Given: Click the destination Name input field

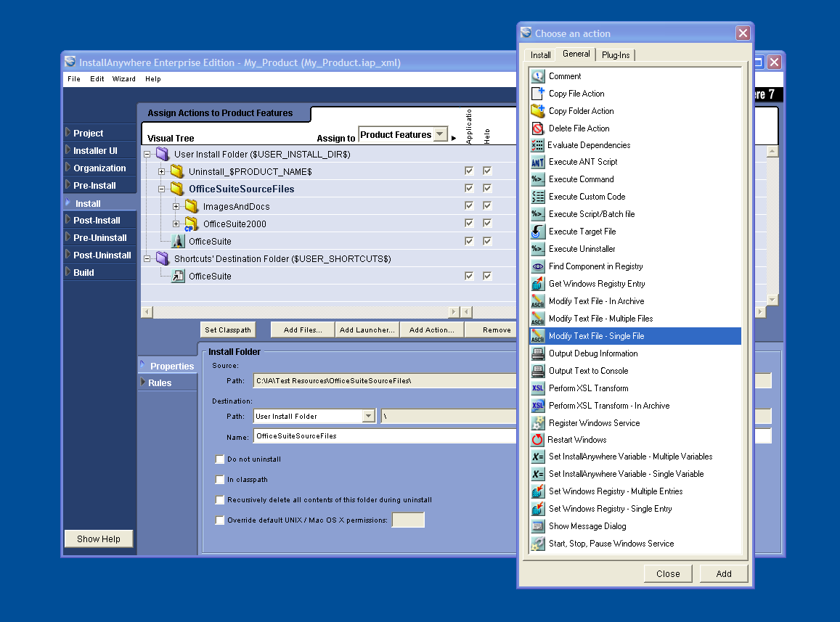Looking at the screenshot, I should point(385,436).
